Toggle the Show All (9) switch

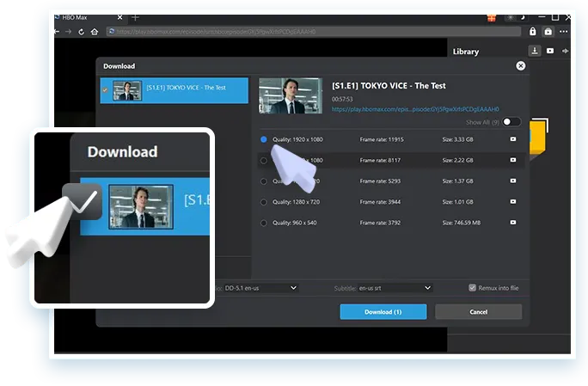[x=511, y=122]
